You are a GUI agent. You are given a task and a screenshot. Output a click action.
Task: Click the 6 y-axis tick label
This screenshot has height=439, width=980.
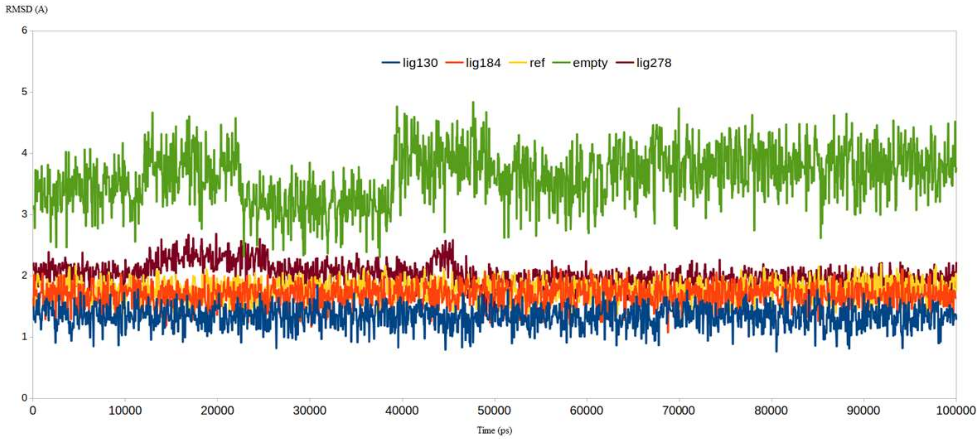[x=24, y=30]
